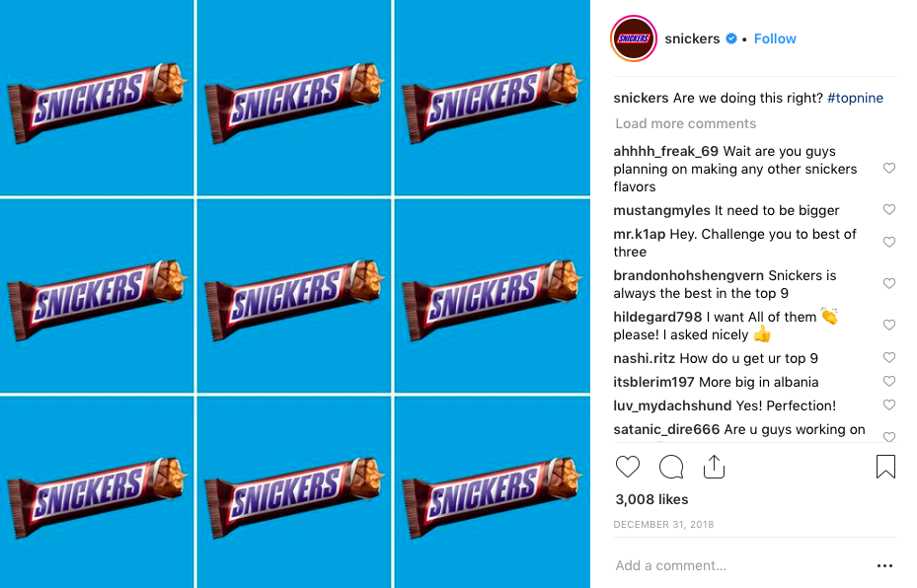Like the mr.k1ap comment
The width and height of the screenshot is (917, 588).
889,242
